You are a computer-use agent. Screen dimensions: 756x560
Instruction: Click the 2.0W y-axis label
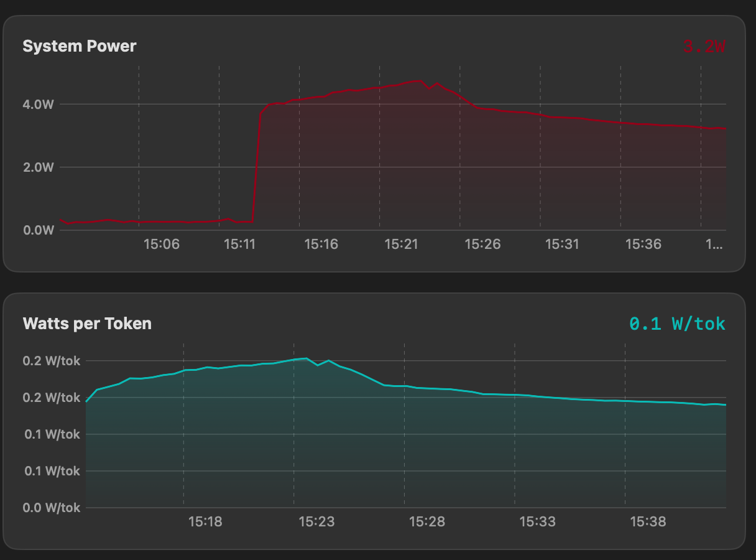pyautogui.click(x=39, y=167)
